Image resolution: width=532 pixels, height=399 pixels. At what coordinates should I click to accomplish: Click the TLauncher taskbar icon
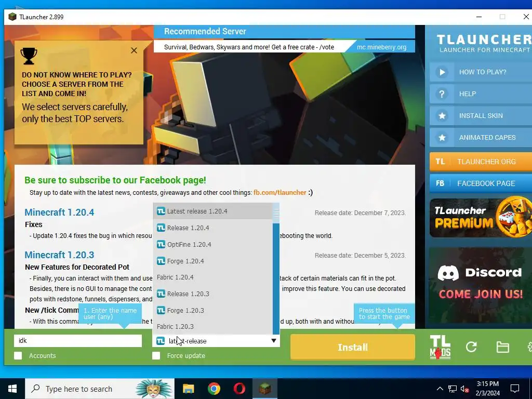click(x=264, y=389)
